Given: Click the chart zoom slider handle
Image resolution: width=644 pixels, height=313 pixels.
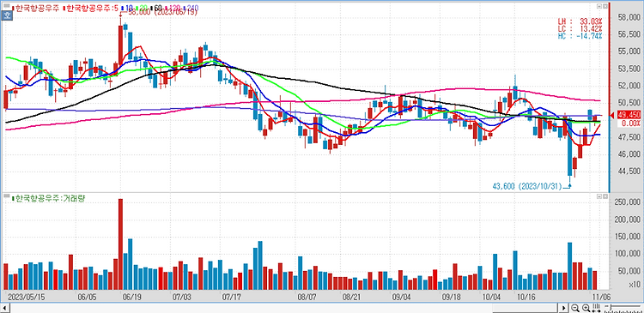Looking at the screenshot, I should pyautogui.click(x=611, y=306).
